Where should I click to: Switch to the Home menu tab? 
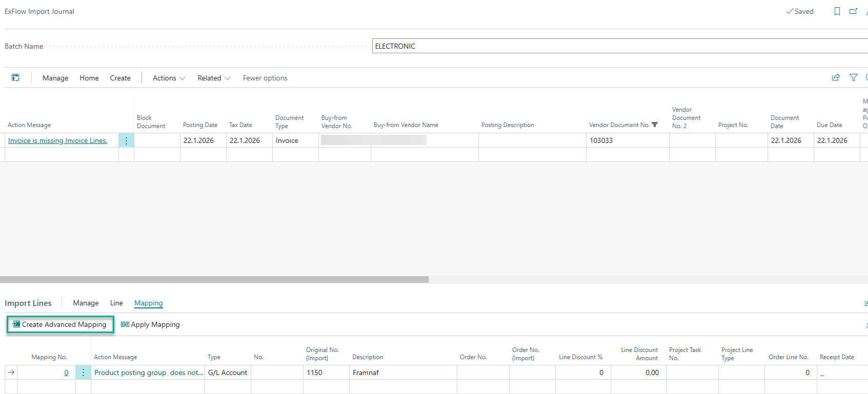[x=89, y=78]
